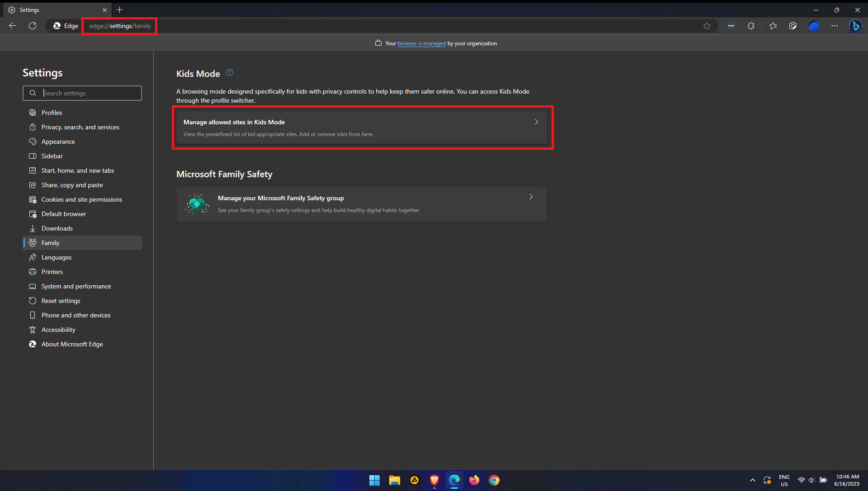
Task: Click the blue profile avatar icon
Action: tap(814, 26)
